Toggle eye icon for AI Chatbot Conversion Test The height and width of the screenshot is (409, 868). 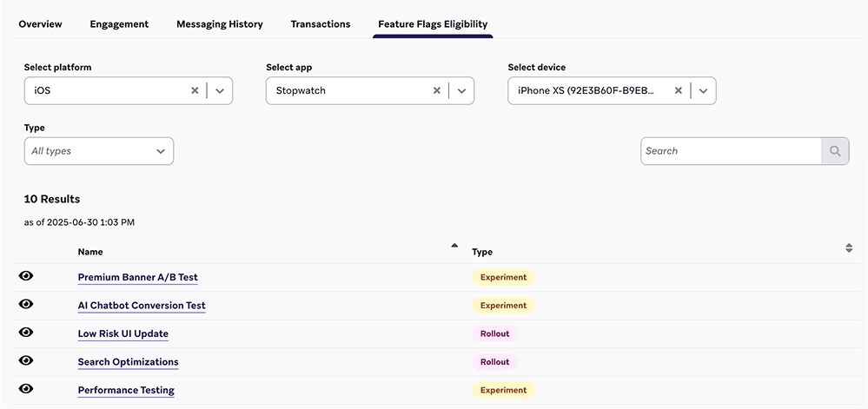(26, 304)
